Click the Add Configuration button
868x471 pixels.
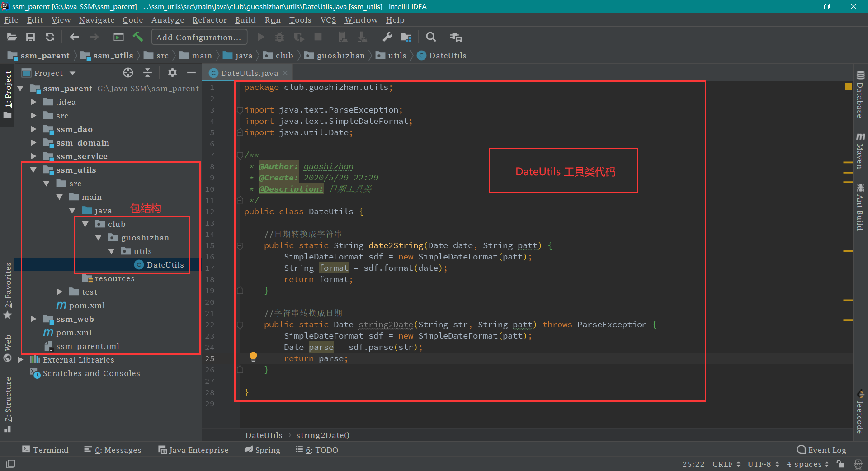click(199, 37)
